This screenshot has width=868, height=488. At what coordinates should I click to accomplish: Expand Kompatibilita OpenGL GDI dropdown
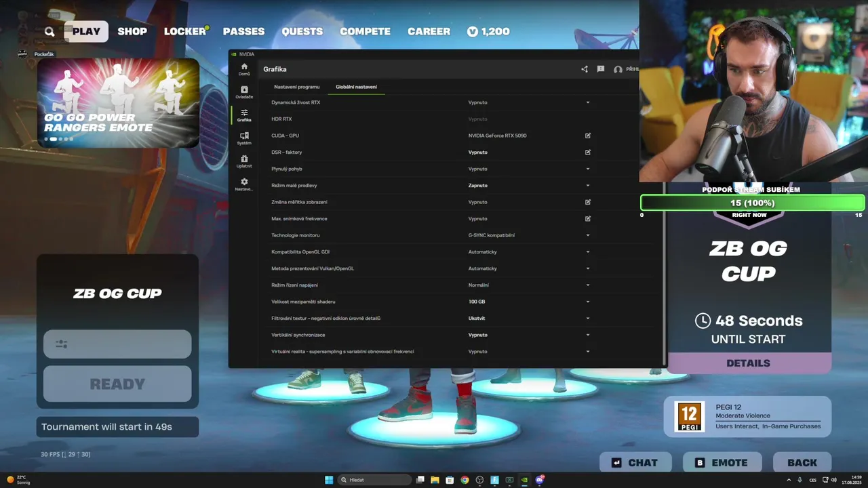click(x=588, y=251)
